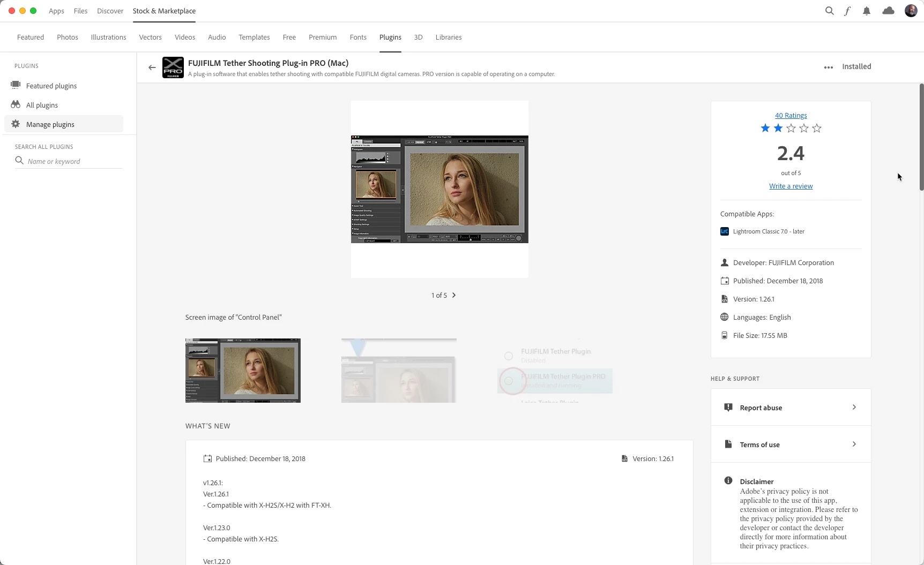This screenshot has width=924, height=565.
Task: Click the vertical scrollbar on right edge
Action: 921,137
